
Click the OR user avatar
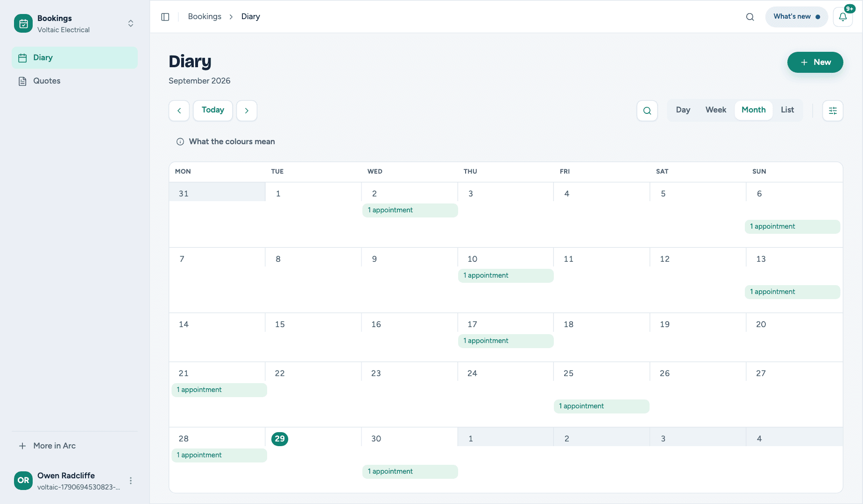click(x=23, y=481)
